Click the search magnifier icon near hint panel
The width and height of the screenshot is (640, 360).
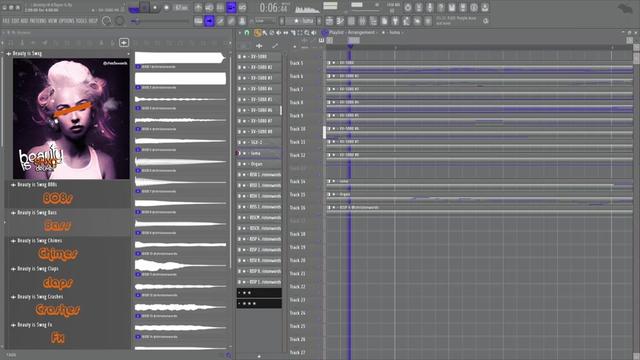486,20
